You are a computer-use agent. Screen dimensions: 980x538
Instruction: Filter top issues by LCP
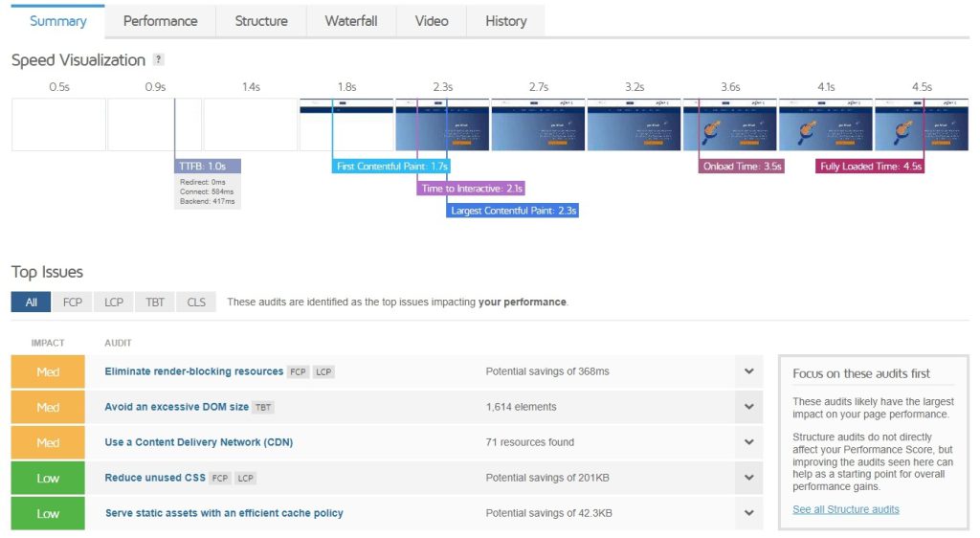tap(114, 303)
